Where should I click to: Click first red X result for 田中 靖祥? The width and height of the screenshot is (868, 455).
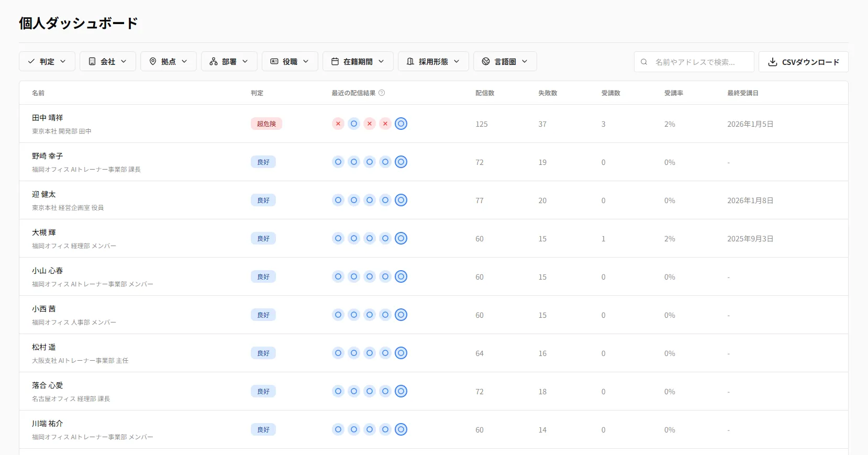click(338, 124)
